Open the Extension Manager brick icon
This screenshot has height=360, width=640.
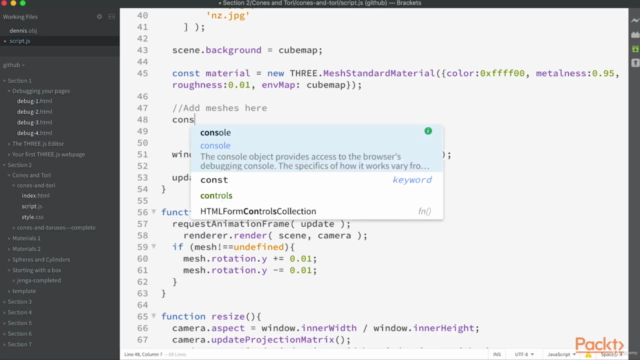(635, 35)
